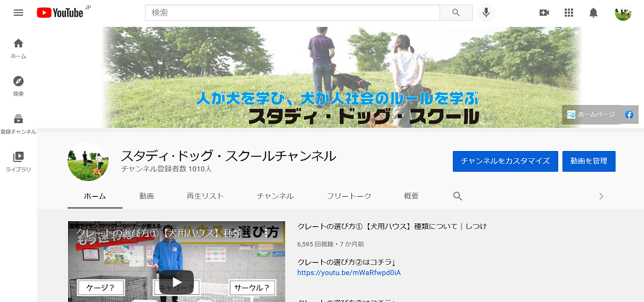Image resolution: width=644 pixels, height=302 pixels.
Task: Open 探索 in the sidebar
Action: click(x=18, y=86)
